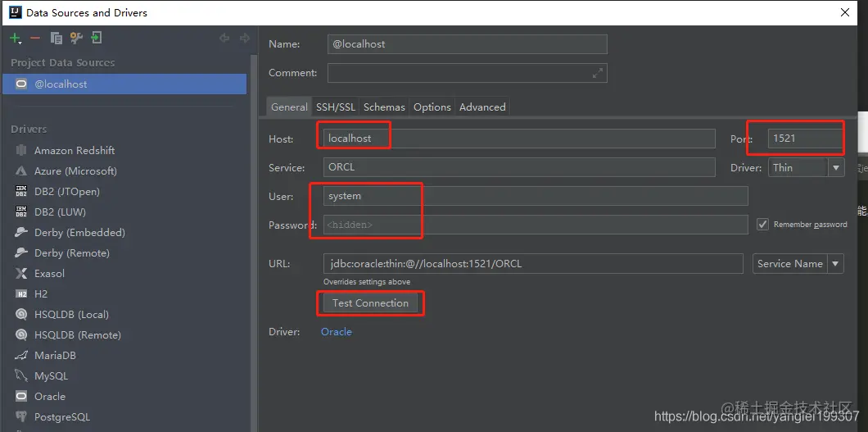Click the Test Connection button
The image size is (868, 432).
(370, 303)
